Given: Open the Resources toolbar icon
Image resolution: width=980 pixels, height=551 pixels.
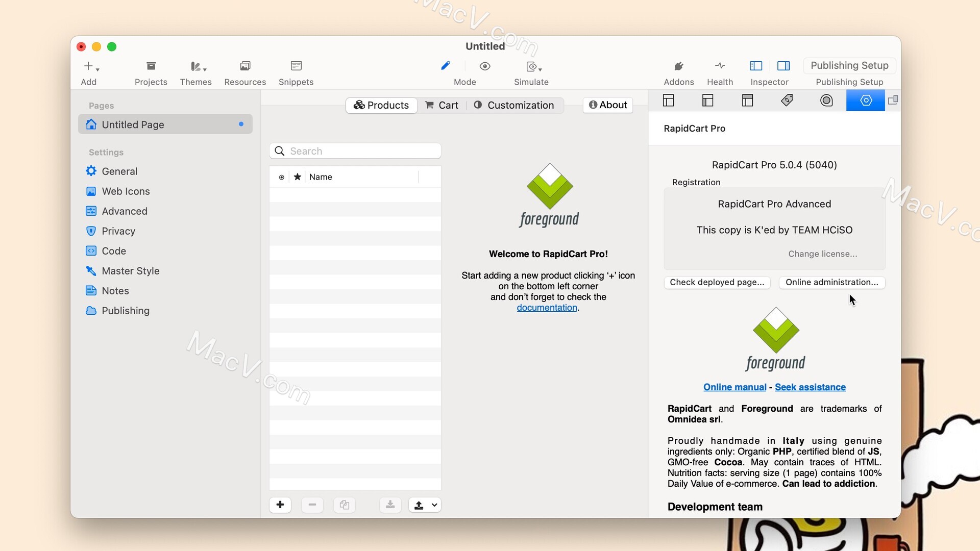Looking at the screenshot, I should 245,66.
